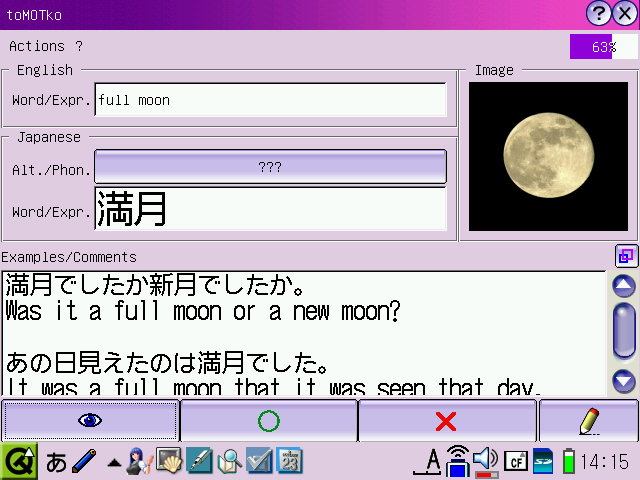Mark the answer wrong with red X
Viewport: 640px width, 480px height.
[x=446, y=421]
